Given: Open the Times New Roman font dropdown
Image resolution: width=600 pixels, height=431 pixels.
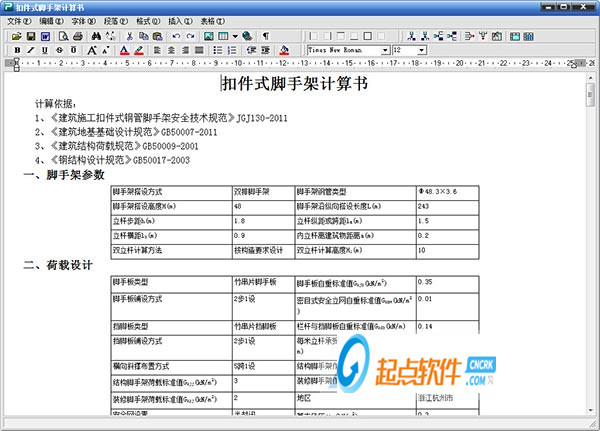Looking at the screenshot, I should (385, 50).
